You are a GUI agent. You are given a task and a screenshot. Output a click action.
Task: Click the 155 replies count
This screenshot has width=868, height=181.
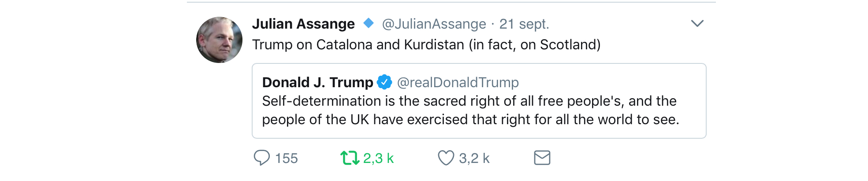(x=287, y=158)
